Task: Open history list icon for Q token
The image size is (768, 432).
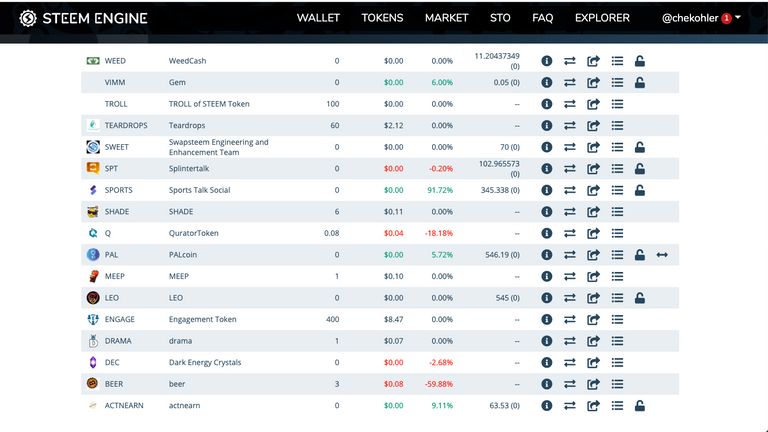Action: pos(617,233)
